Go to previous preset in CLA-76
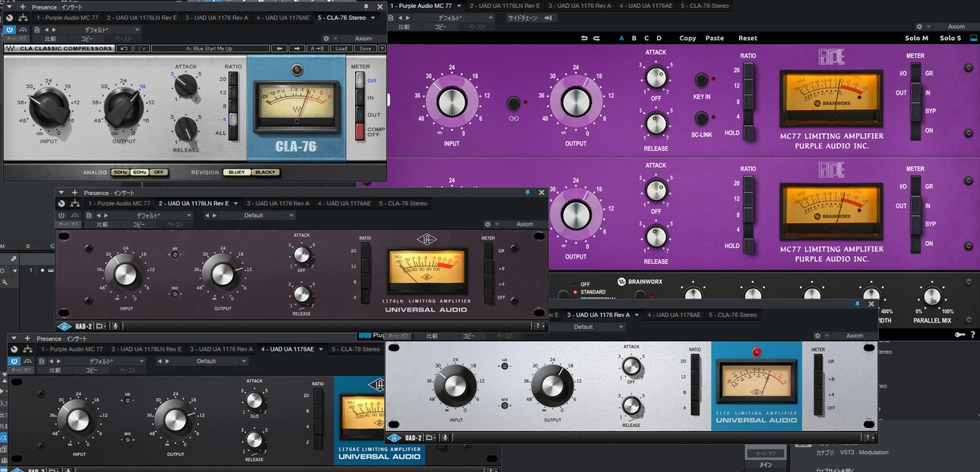The height and width of the screenshot is (472, 980). point(280,48)
